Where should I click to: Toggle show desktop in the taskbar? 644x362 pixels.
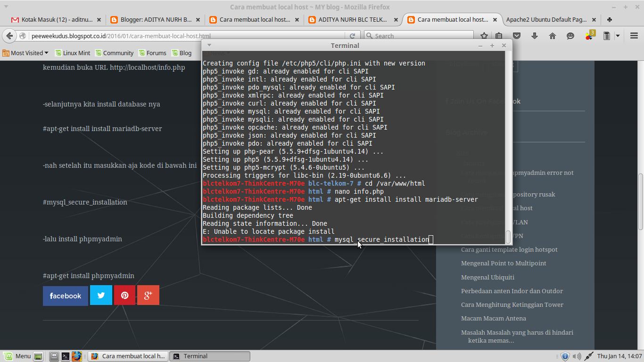point(38,356)
